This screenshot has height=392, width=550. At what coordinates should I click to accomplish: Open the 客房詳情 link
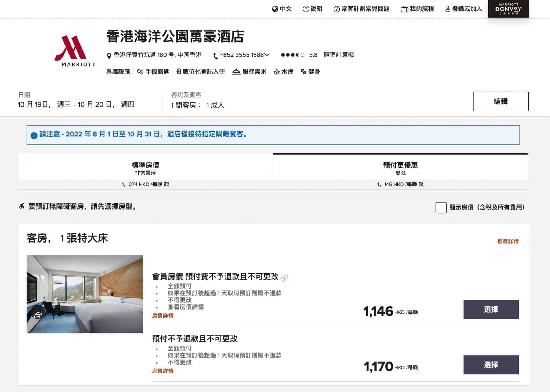(x=508, y=241)
